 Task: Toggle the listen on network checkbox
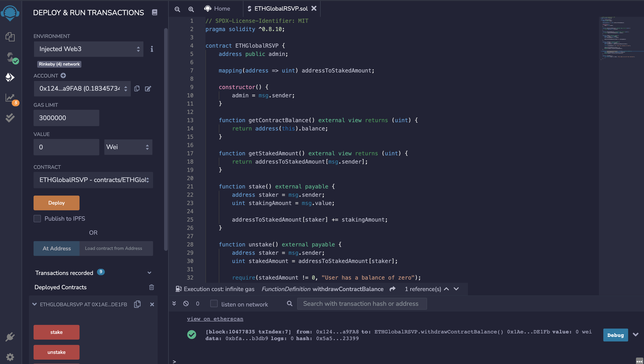213,304
